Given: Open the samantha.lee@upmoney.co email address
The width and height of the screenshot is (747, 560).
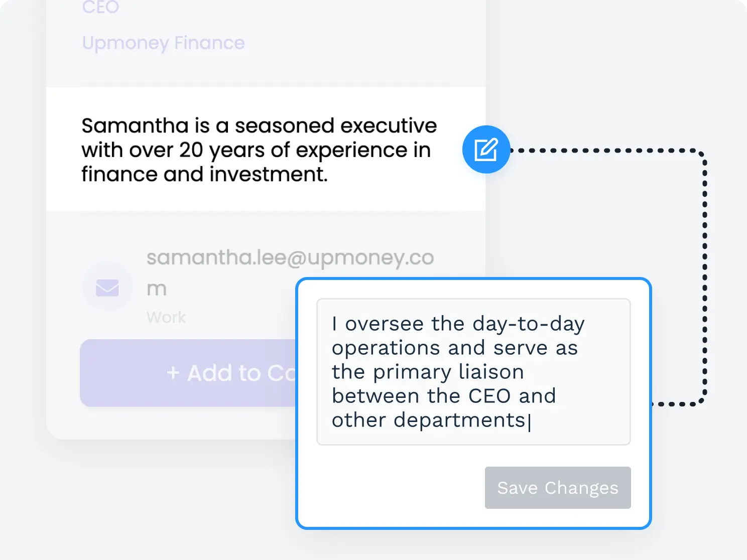Looking at the screenshot, I should 290,258.
